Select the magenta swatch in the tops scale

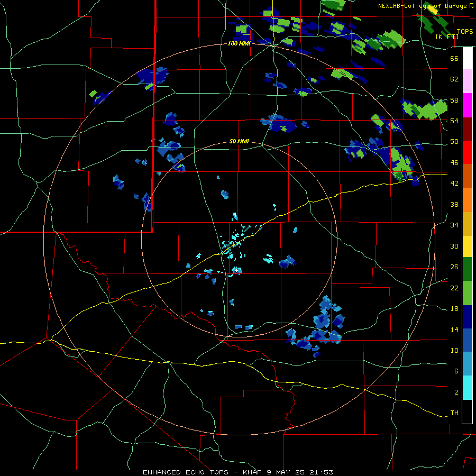[467, 105]
